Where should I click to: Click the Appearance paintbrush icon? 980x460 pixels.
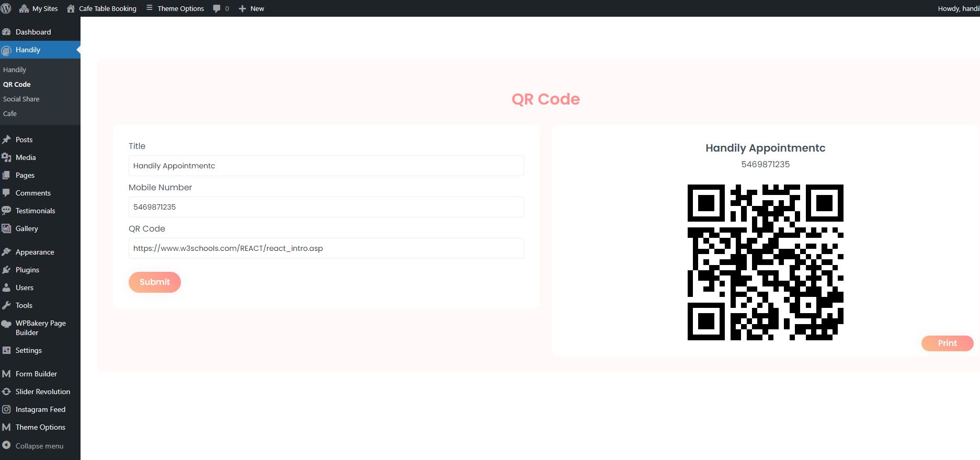(x=6, y=252)
